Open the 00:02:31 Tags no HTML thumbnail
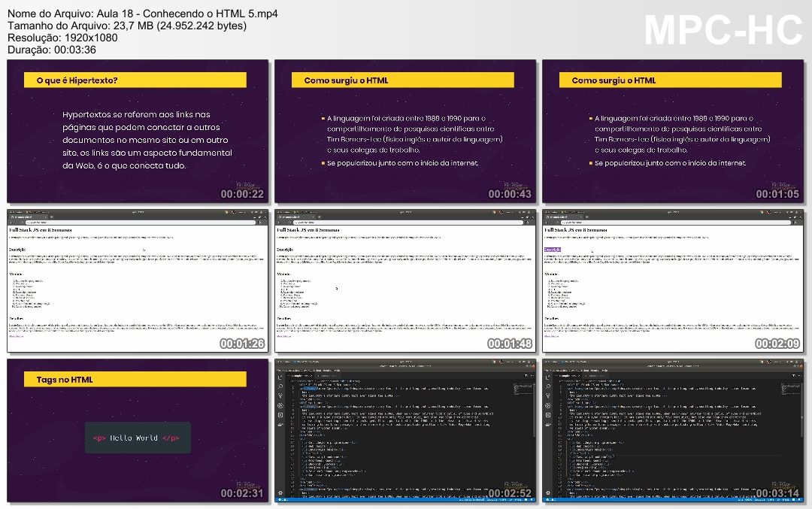The image size is (812, 509). click(x=138, y=430)
